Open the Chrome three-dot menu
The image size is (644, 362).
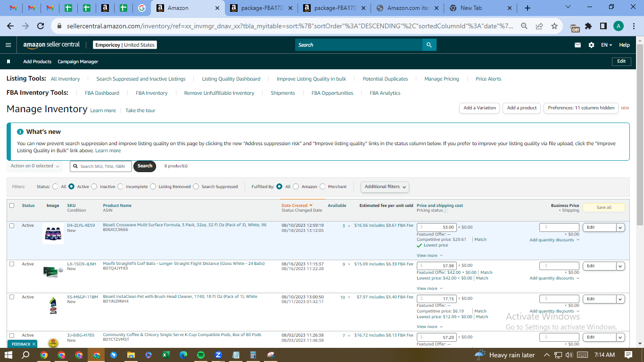(x=634, y=26)
